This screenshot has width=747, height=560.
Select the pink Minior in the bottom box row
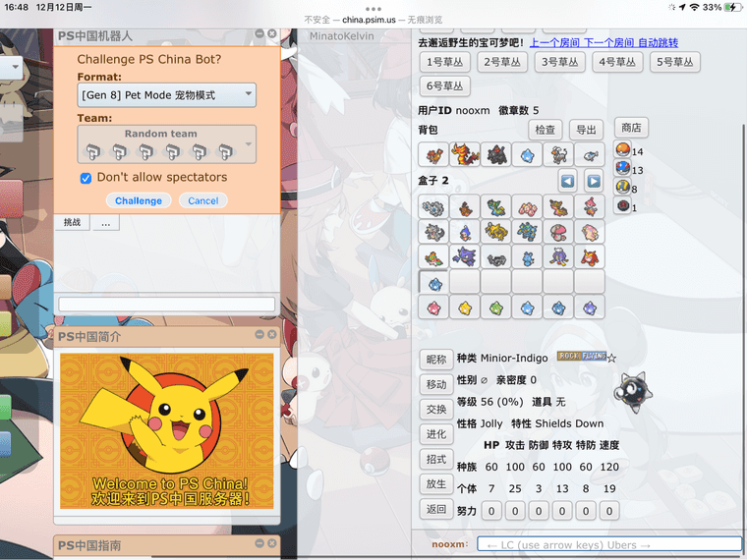click(433, 308)
